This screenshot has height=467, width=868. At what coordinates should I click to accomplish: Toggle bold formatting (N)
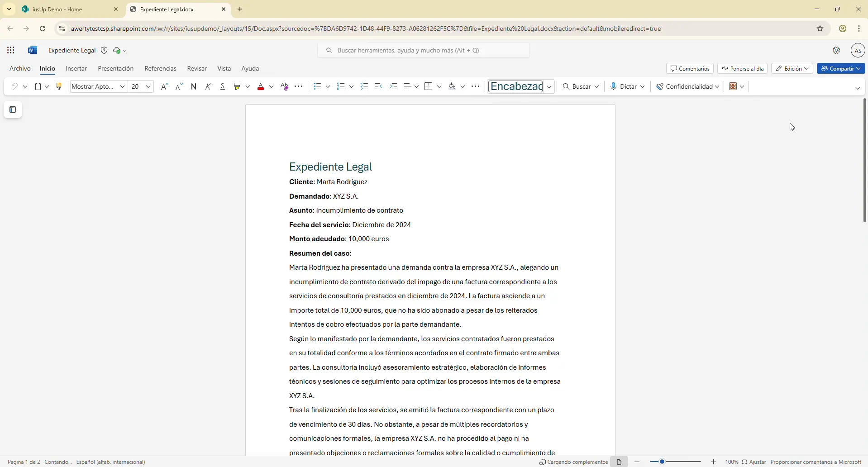194,86
